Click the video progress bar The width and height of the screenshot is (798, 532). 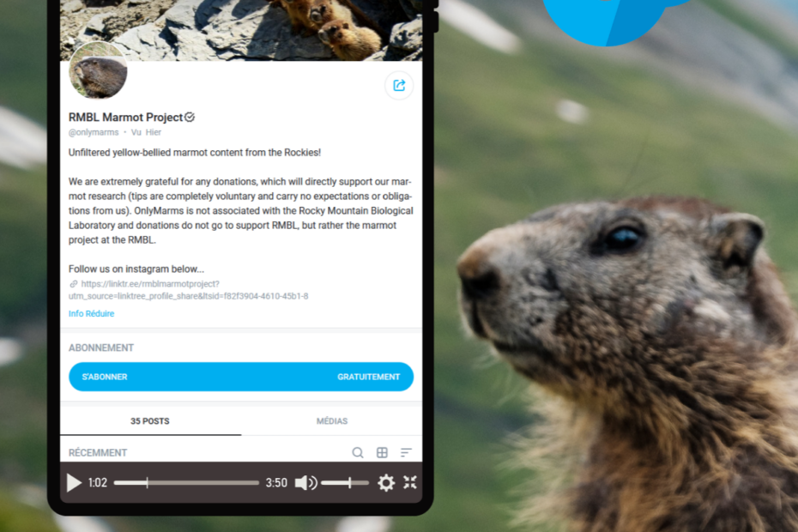click(x=186, y=482)
